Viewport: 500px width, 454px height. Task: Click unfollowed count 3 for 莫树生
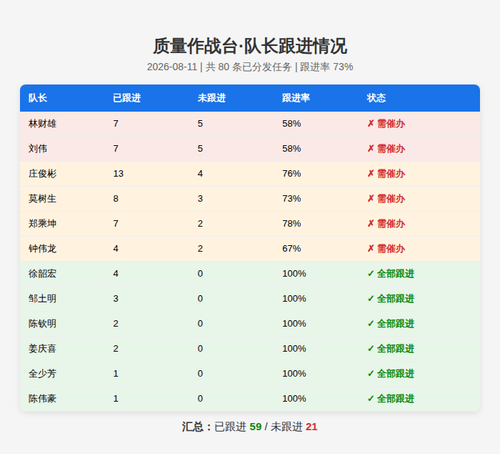(x=200, y=199)
